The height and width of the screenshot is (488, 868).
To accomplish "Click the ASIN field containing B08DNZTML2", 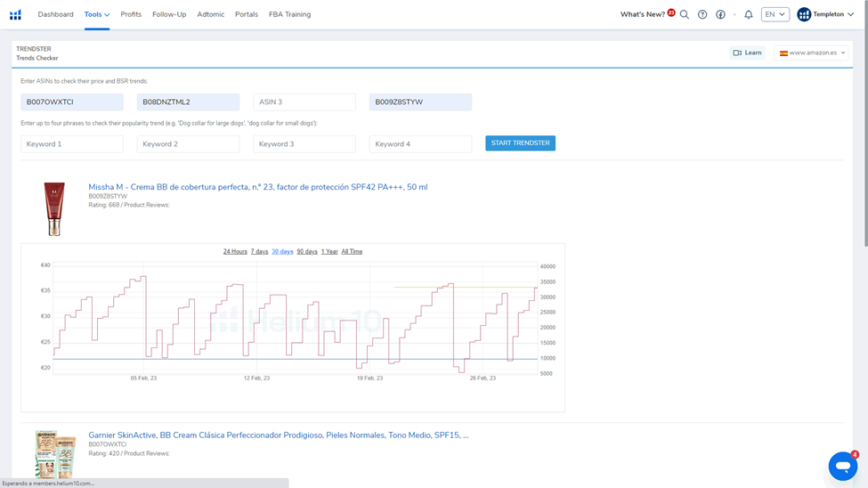I will click(188, 102).
